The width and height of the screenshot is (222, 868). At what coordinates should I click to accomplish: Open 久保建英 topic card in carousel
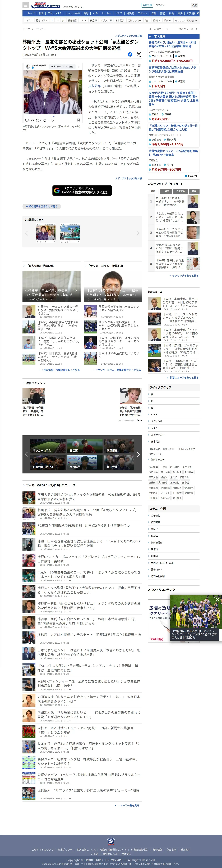click(85, 463)
